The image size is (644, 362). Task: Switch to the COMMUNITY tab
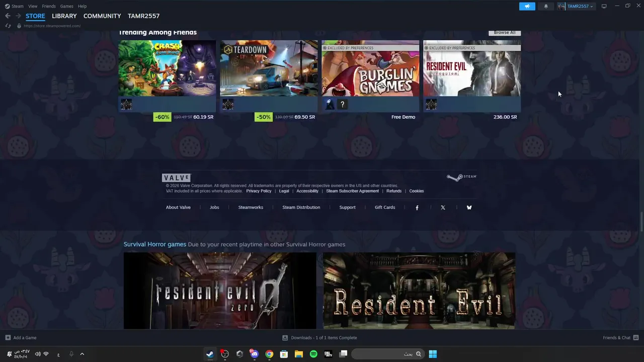point(102,16)
